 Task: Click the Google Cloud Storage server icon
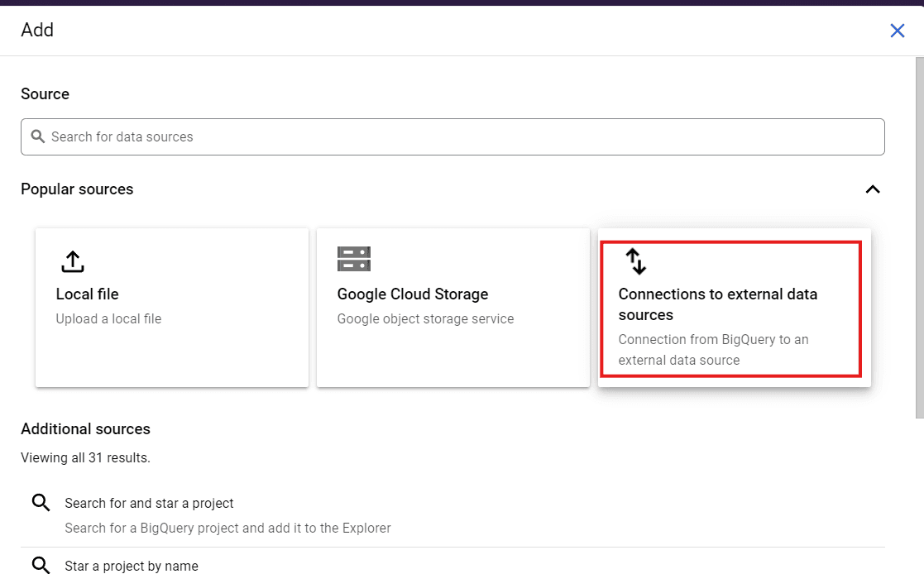tap(354, 259)
